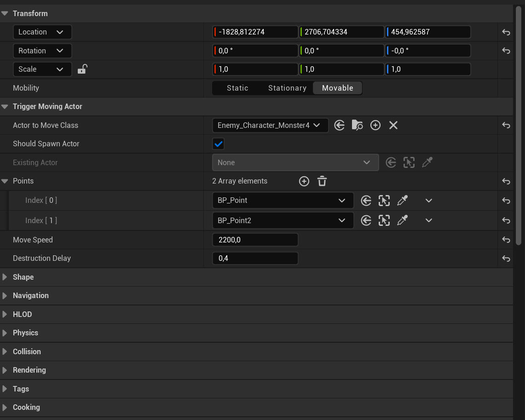Browse to Actor to Move Class in Content Browser
Screen dimensions: 525x420
tap(357, 125)
